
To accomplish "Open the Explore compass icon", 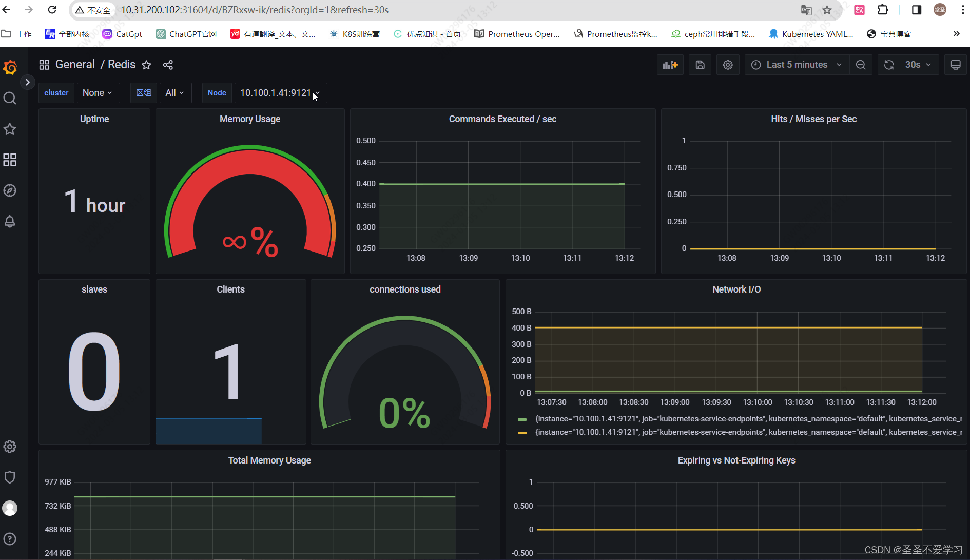I will tap(10, 190).
